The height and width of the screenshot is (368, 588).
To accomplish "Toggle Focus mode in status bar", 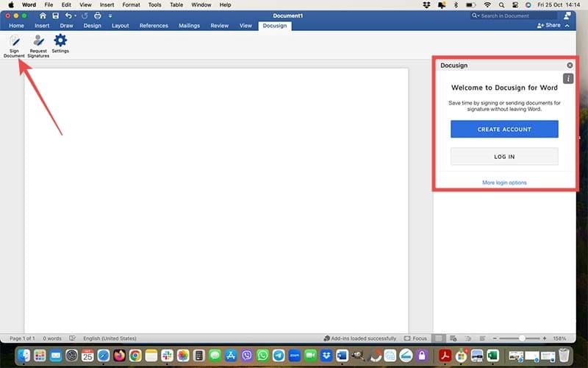I will [415, 339].
